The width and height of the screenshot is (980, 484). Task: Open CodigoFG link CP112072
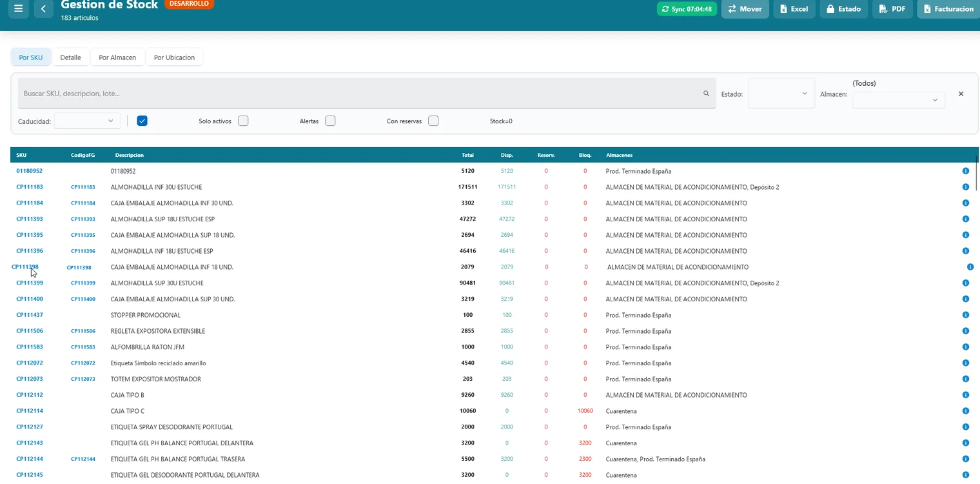83,363
